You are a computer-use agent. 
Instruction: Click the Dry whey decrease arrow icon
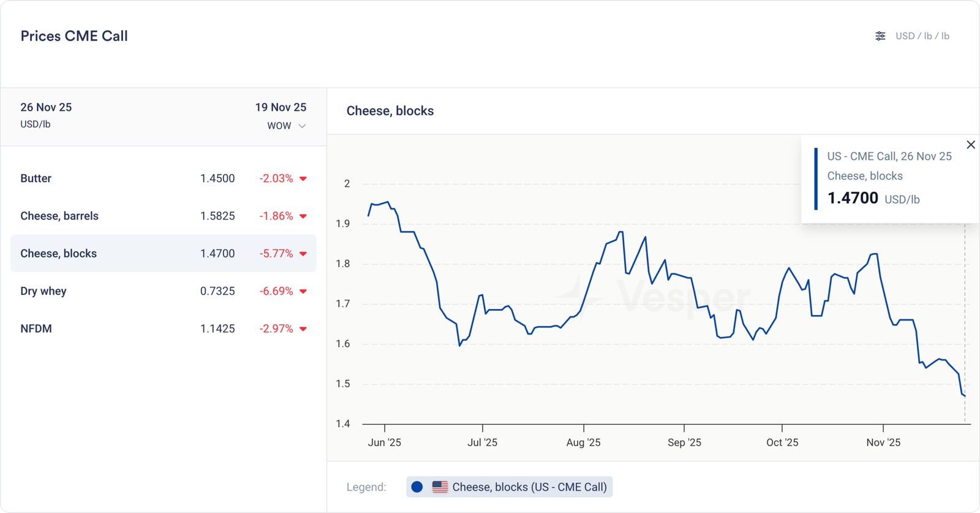pyautogui.click(x=303, y=292)
